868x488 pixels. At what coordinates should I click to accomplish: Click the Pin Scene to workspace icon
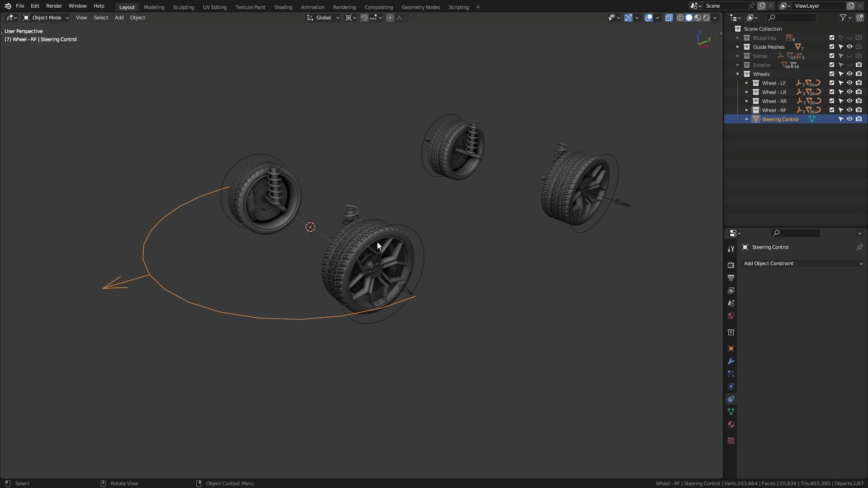click(x=751, y=6)
